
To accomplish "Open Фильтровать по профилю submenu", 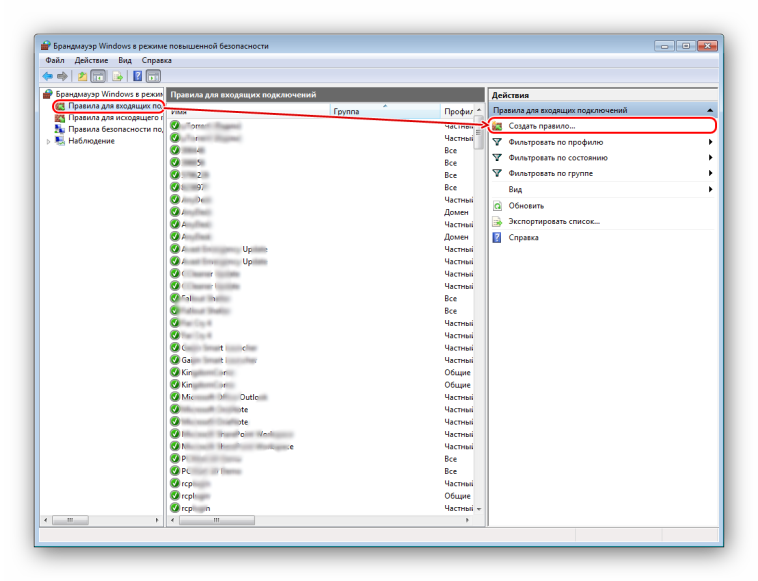I will point(602,142).
